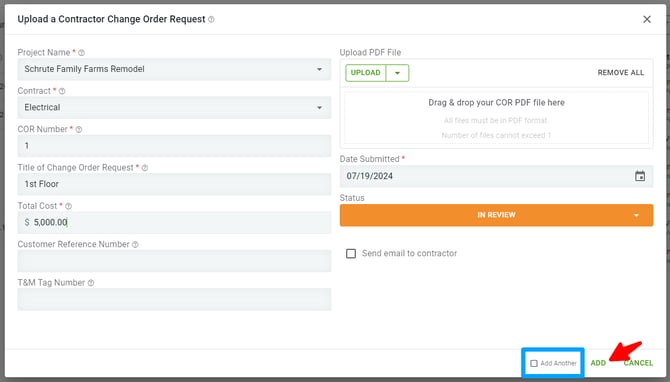The image size is (670, 382).
Task: Open Upload button's dropdown arrow
Action: 397,73
